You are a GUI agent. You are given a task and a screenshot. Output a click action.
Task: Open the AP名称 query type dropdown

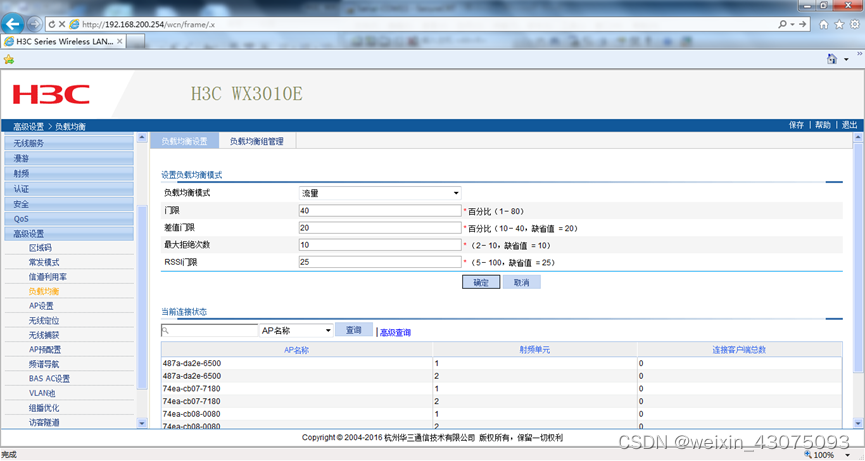pyautogui.click(x=296, y=330)
